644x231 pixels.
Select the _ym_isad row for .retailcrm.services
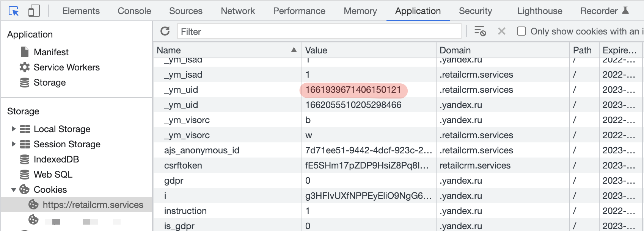coord(397,75)
